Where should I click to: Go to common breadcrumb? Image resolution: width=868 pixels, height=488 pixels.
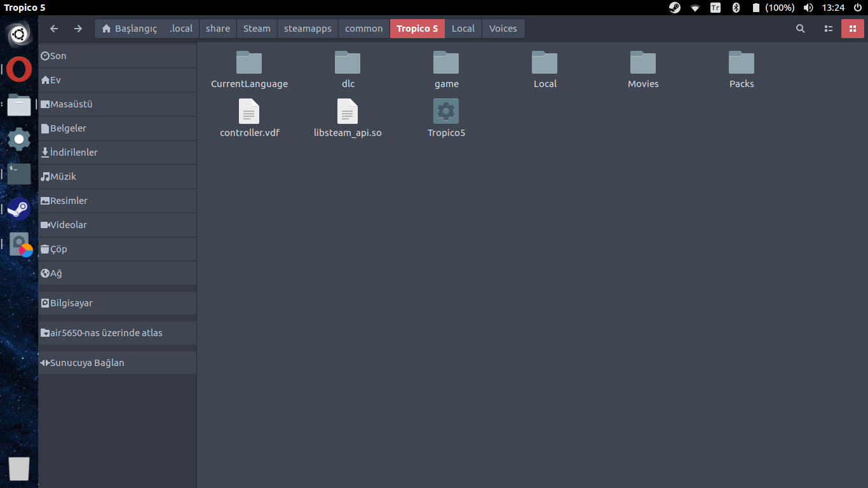(x=364, y=29)
